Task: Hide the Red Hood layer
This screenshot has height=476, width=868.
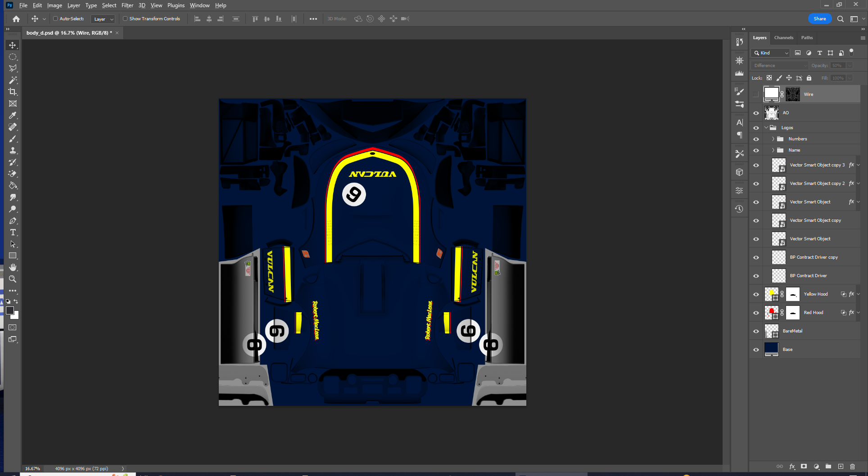Action: click(x=756, y=313)
